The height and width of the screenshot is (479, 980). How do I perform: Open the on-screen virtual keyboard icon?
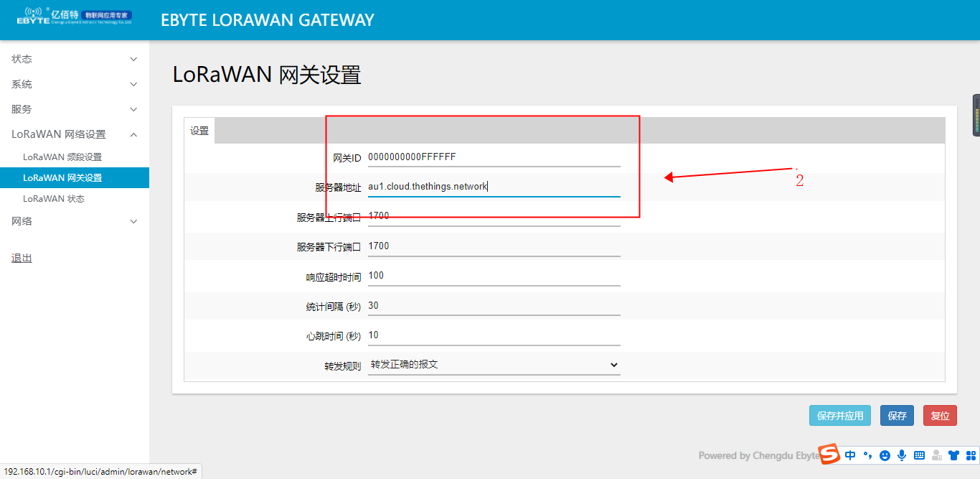pos(919,455)
